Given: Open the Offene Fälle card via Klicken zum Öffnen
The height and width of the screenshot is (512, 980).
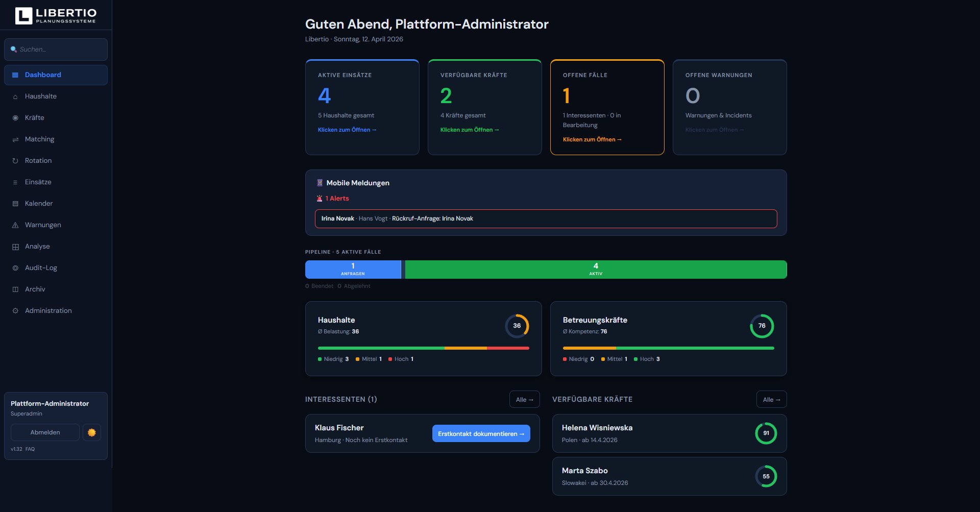Looking at the screenshot, I should coord(592,139).
